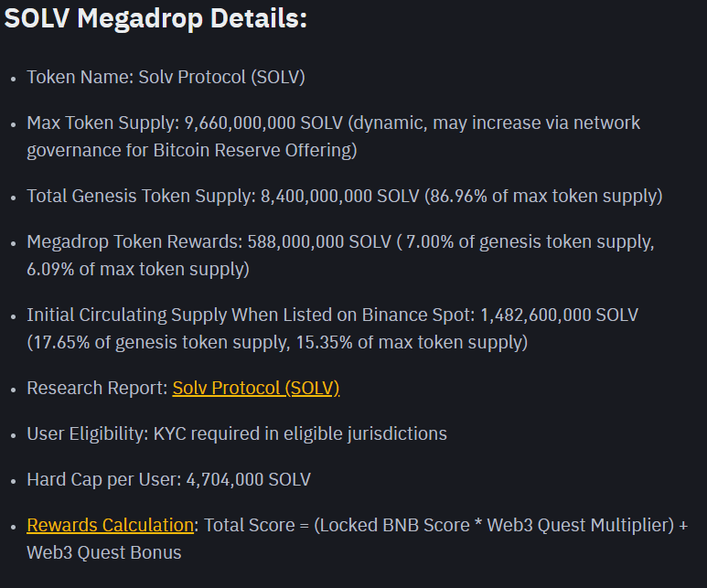707x588 pixels.
Task: Click the Megadrop Token Rewards label
Action: click(134, 242)
